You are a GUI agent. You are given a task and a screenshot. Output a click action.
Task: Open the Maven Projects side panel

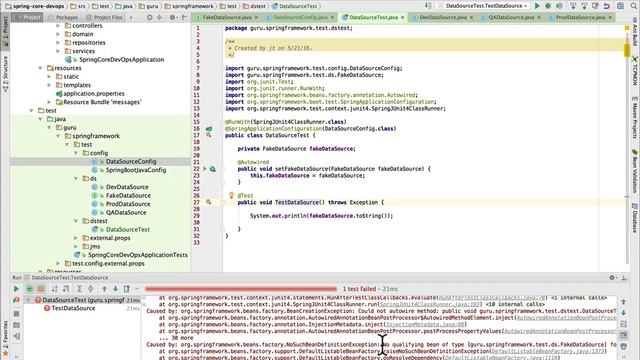coord(635,118)
